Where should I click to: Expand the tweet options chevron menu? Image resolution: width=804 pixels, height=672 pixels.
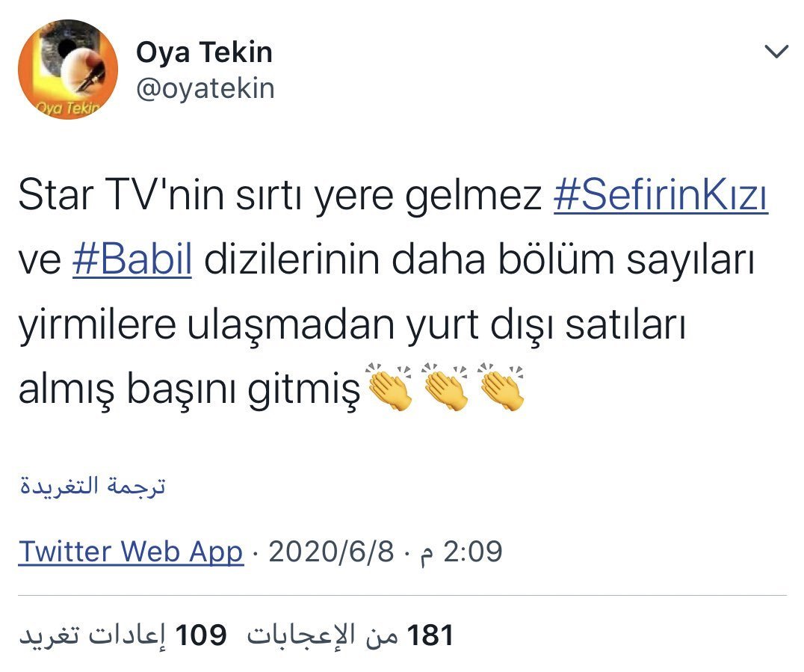(x=776, y=52)
